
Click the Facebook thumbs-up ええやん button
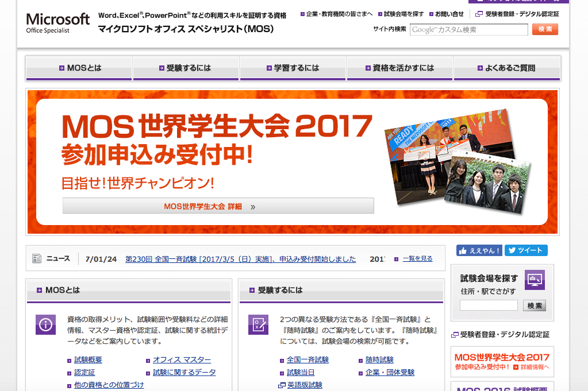[x=479, y=250]
